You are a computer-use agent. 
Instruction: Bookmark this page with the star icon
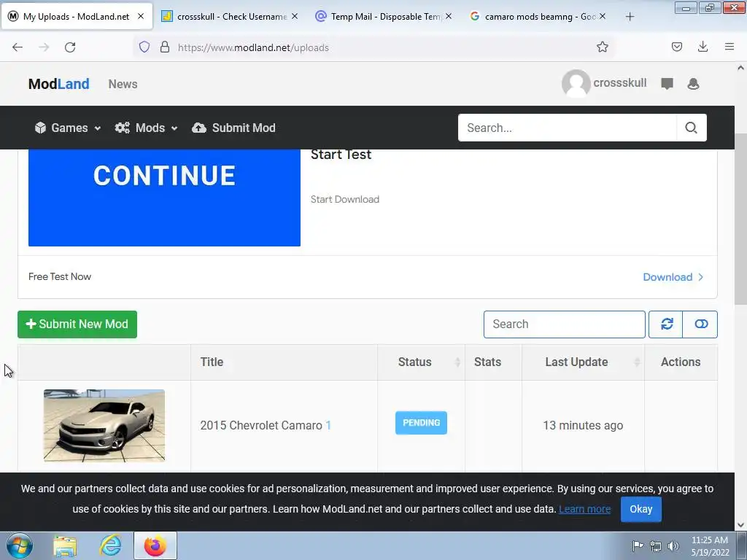coord(602,47)
